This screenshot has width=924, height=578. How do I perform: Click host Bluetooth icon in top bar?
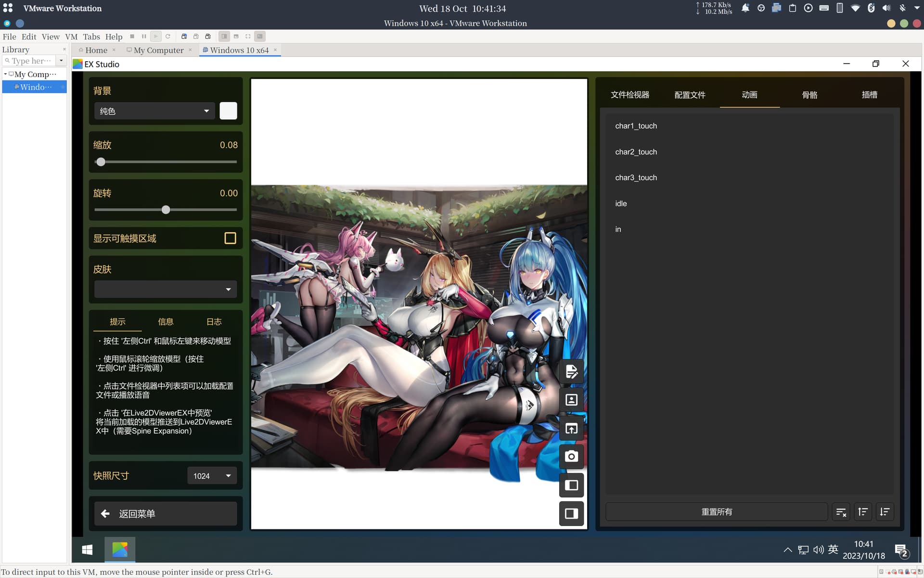pyautogui.click(x=871, y=8)
